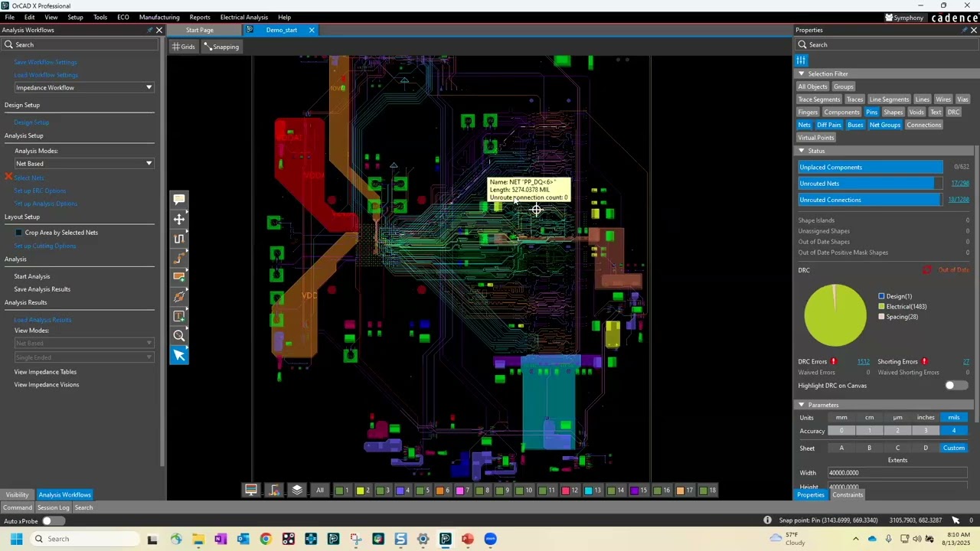Select the arrow pointer selection tool
This screenshot has width=980, height=551.
click(179, 355)
